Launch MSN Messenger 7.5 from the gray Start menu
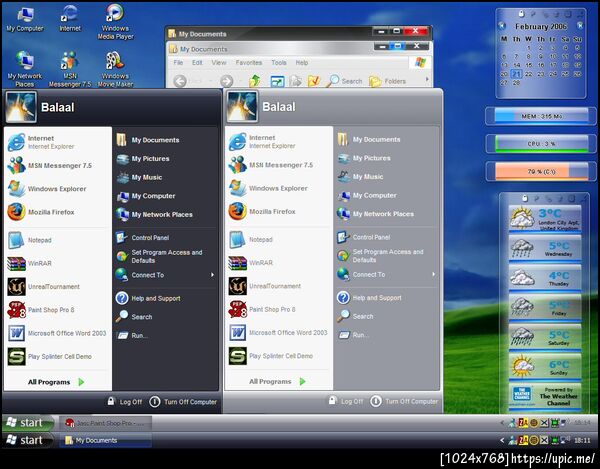Image resolution: width=600 pixels, height=469 pixels. point(271,165)
